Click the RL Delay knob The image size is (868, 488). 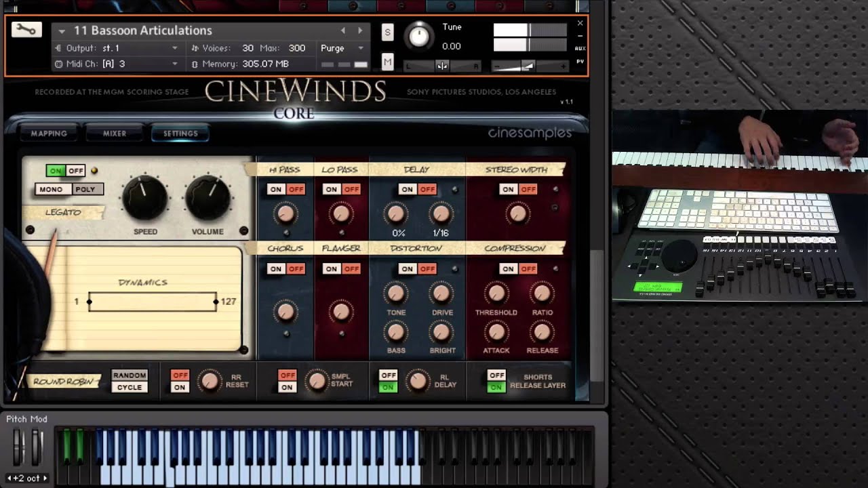418,381
